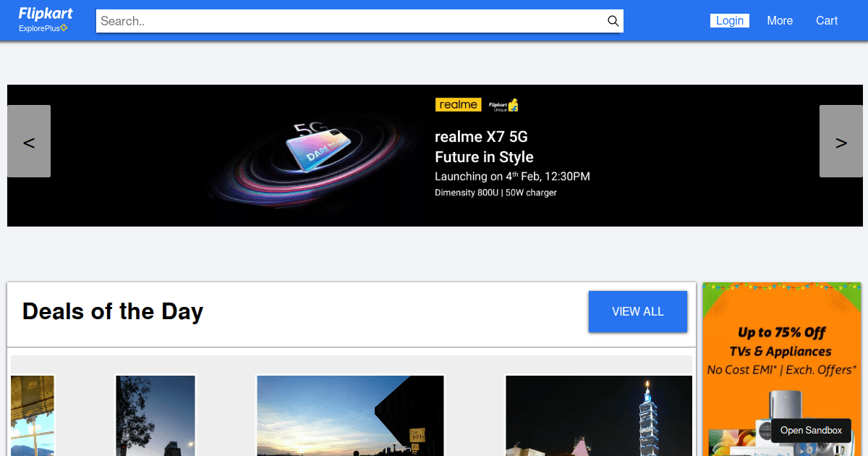
Task: Click the Login button
Action: (x=729, y=20)
